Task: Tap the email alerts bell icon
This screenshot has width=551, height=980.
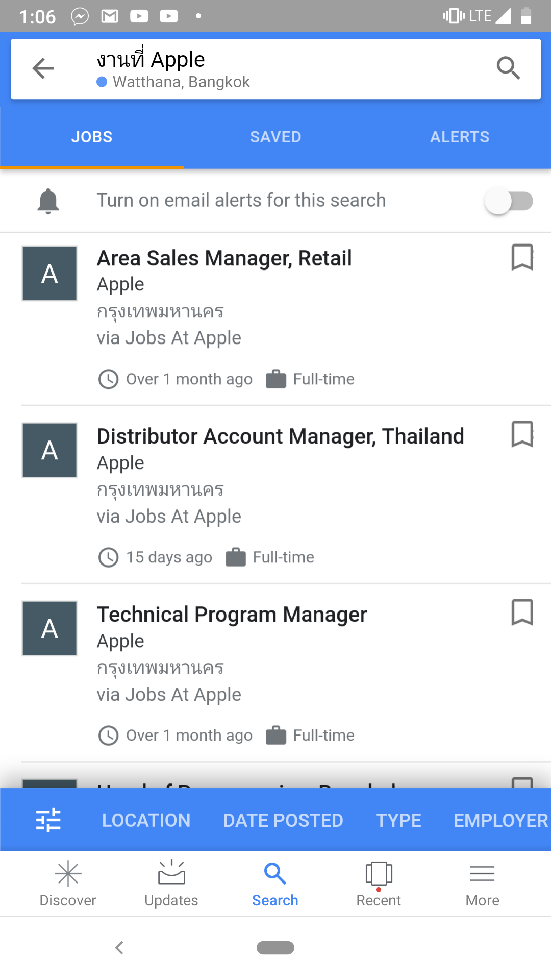Action: pos(48,201)
